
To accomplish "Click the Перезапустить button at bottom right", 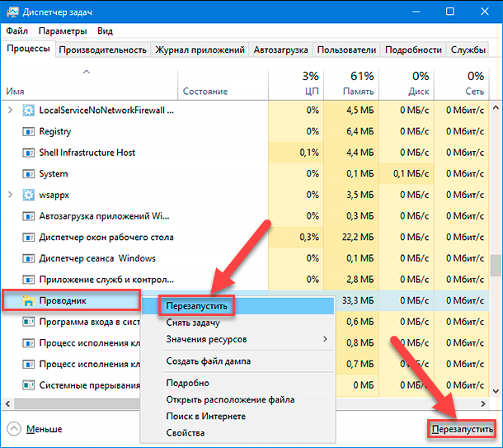I will [462, 429].
